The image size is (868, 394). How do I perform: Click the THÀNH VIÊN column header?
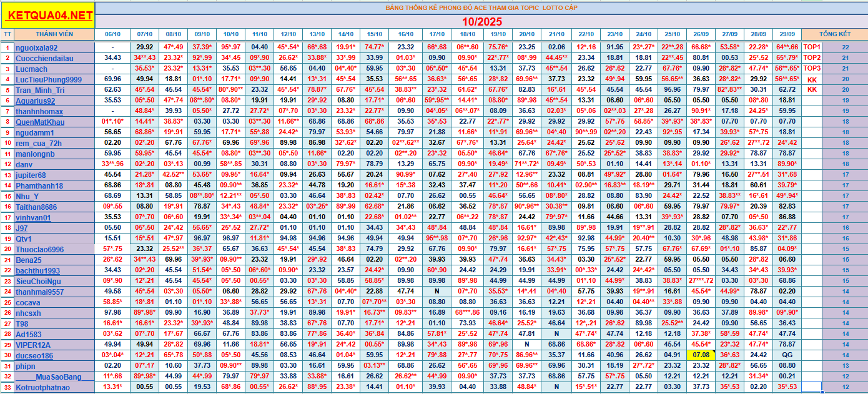(x=54, y=34)
